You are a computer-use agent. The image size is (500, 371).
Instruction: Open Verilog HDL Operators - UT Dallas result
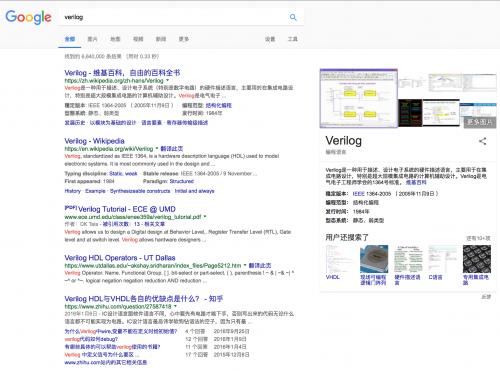(120, 258)
